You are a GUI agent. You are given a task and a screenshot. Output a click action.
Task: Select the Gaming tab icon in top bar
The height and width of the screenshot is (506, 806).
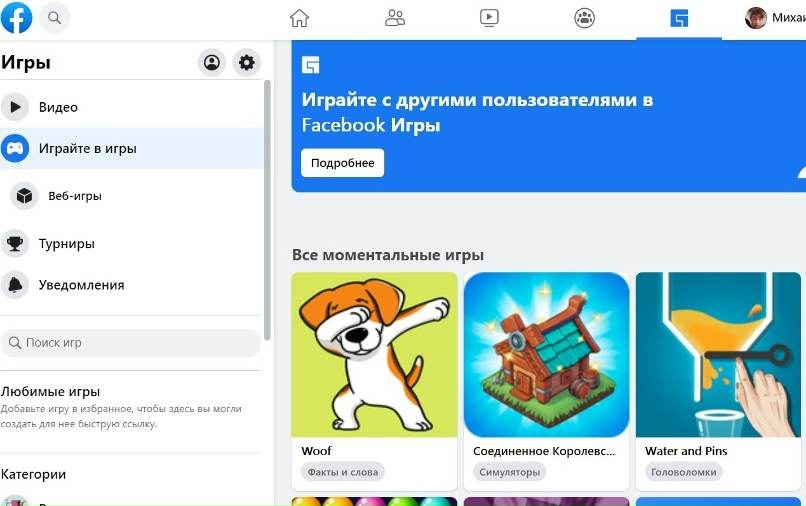coord(679,19)
